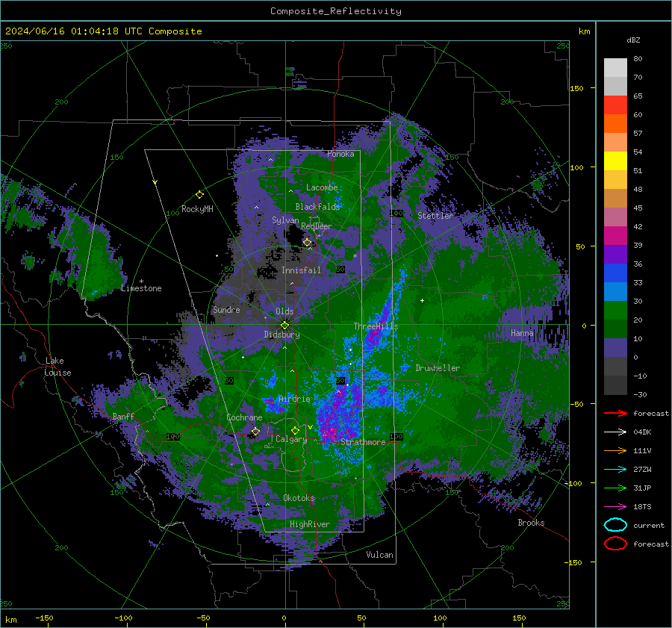
Task: Click the red forecast ellipse icon
Action: point(615,544)
